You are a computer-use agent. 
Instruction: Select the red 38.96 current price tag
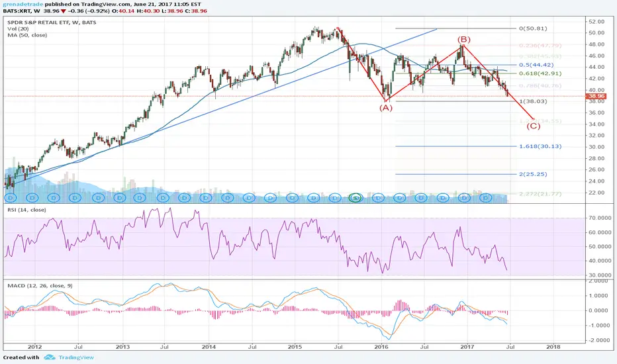[596, 96]
